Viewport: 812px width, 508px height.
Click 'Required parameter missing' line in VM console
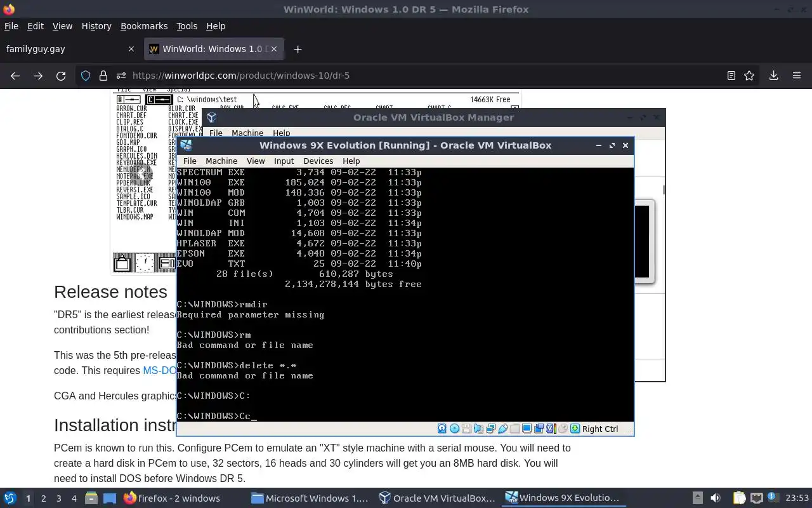click(x=251, y=314)
